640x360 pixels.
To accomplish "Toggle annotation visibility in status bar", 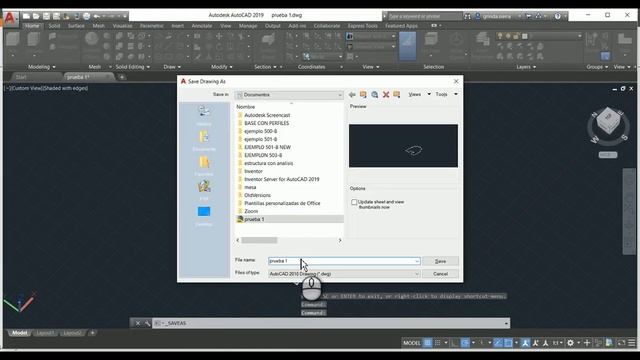I will (x=525, y=343).
